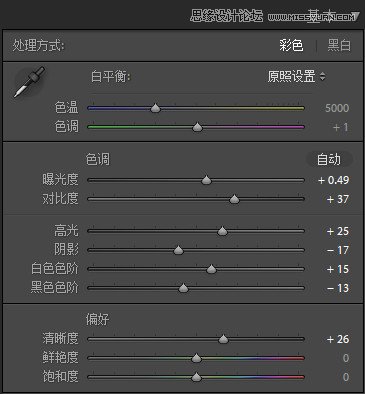
Task: Open the 原照设置 white balance dropdown
Action: tap(296, 77)
